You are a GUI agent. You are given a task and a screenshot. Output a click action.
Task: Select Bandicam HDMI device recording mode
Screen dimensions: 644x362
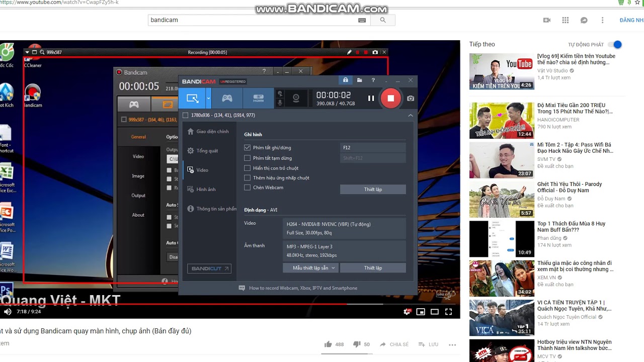click(258, 99)
